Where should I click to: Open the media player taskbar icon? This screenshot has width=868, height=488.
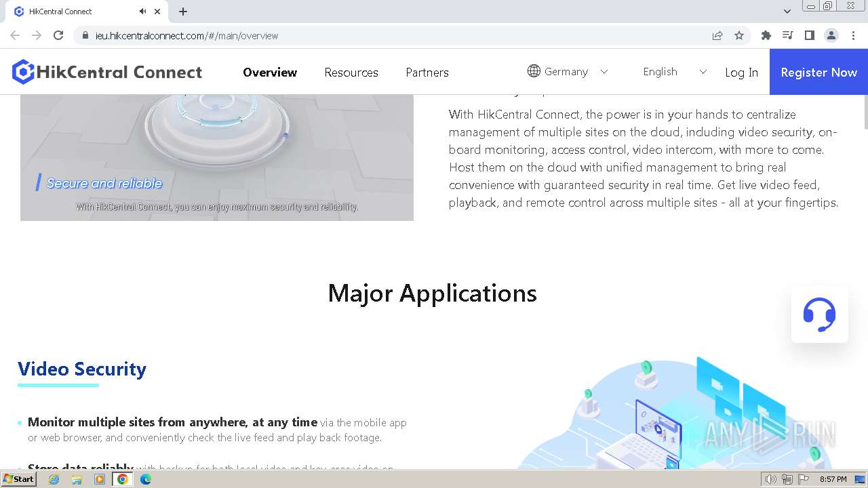[100, 479]
